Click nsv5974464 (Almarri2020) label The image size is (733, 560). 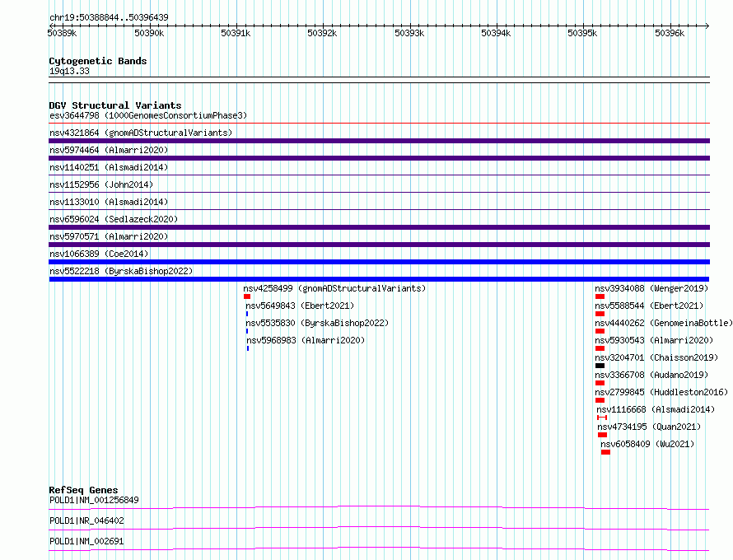point(109,150)
